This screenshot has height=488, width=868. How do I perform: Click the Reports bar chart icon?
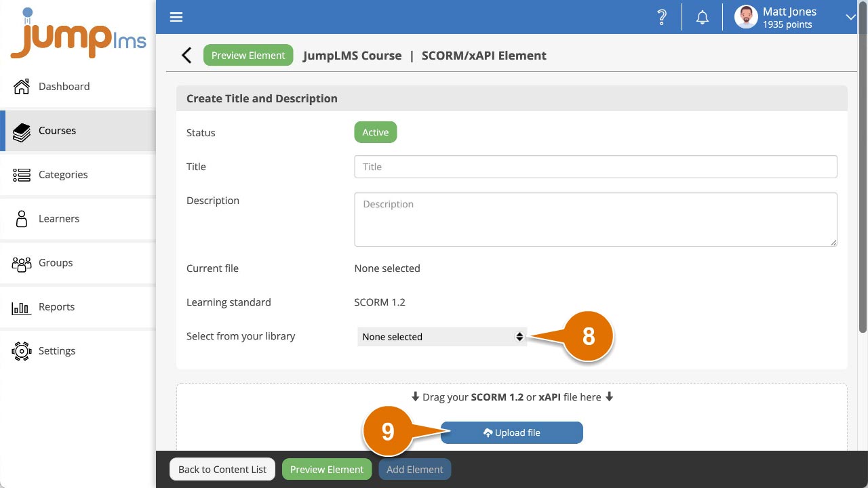coord(22,308)
